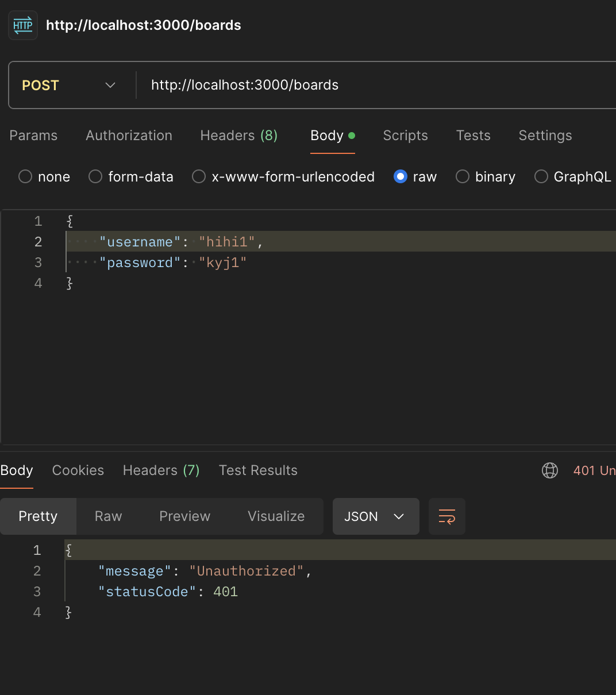Open the Tests tab
The image size is (616, 695).
click(473, 136)
